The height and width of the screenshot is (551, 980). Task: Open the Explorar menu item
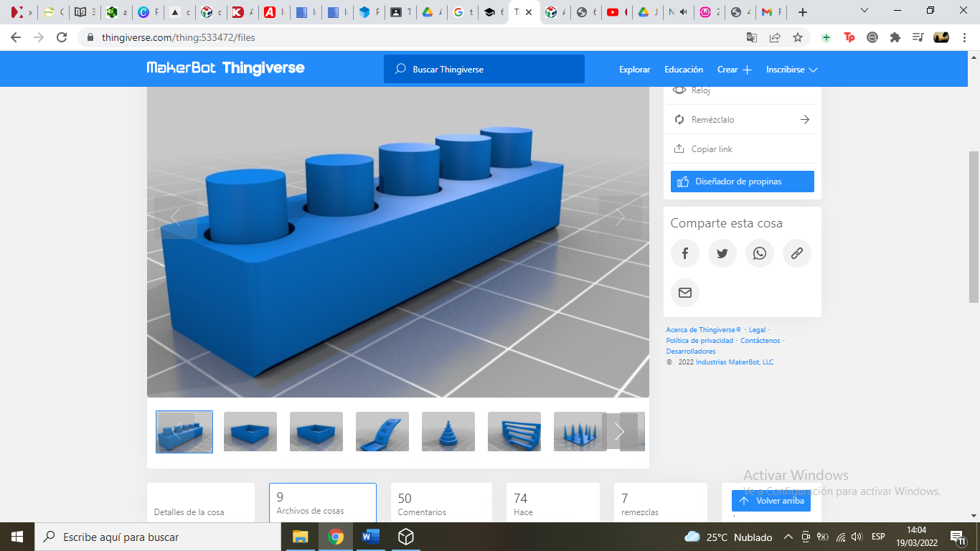tap(634, 70)
